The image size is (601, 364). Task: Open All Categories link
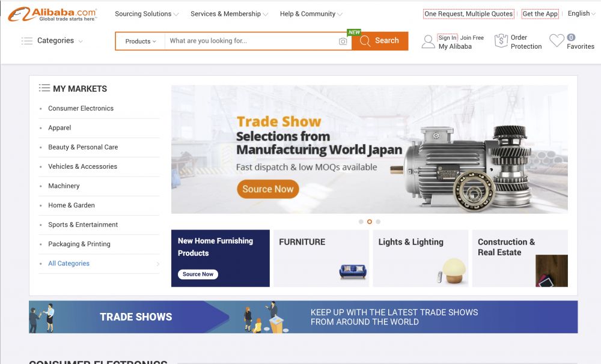click(x=69, y=264)
